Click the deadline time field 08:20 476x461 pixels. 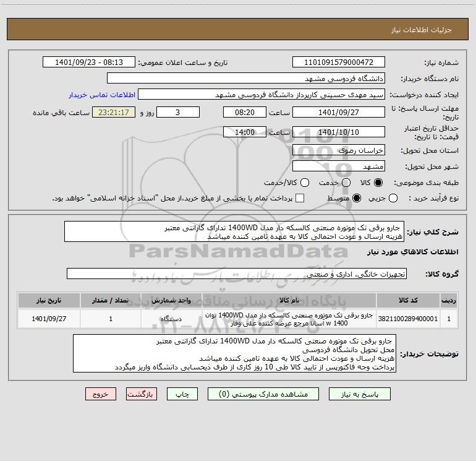245,112
